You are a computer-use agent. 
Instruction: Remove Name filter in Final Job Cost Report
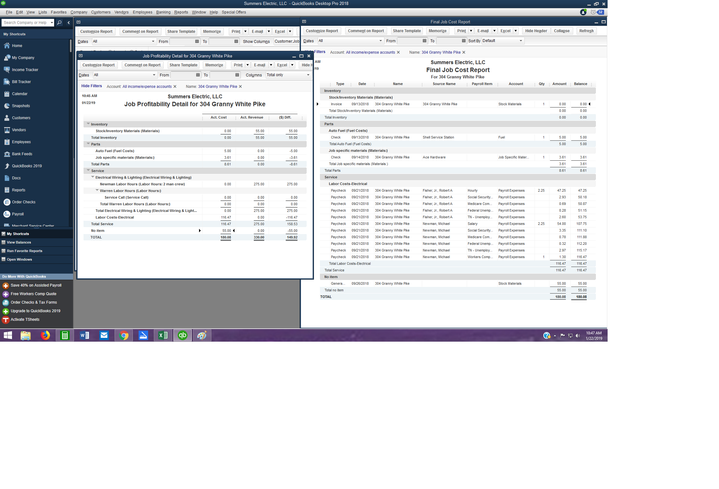pyautogui.click(x=464, y=52)
